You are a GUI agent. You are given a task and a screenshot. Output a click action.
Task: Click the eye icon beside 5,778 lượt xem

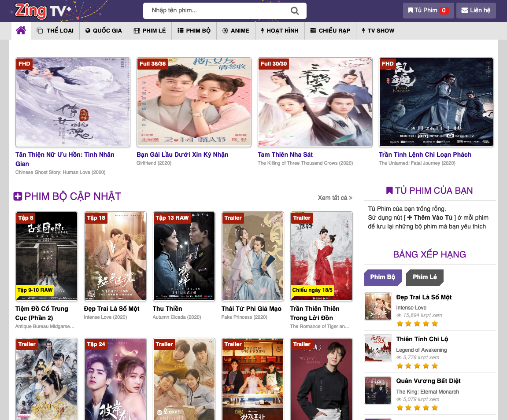[x=399, y=357]
